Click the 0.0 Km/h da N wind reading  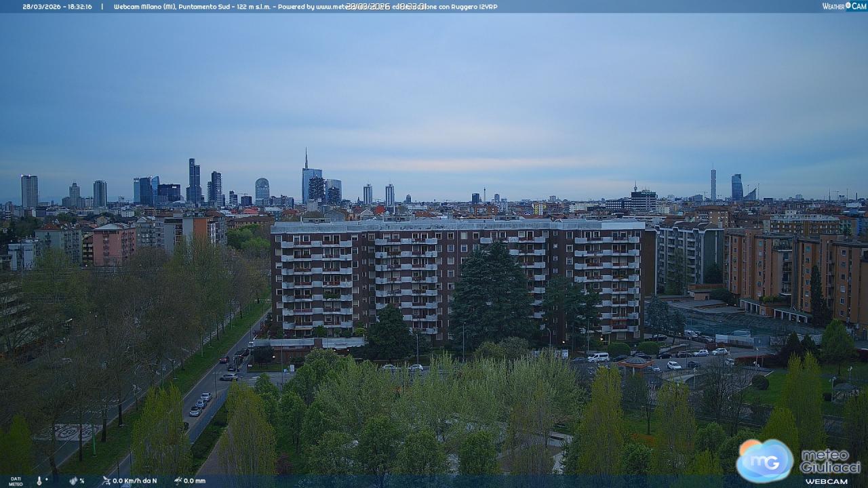click(x=134, y=481)
